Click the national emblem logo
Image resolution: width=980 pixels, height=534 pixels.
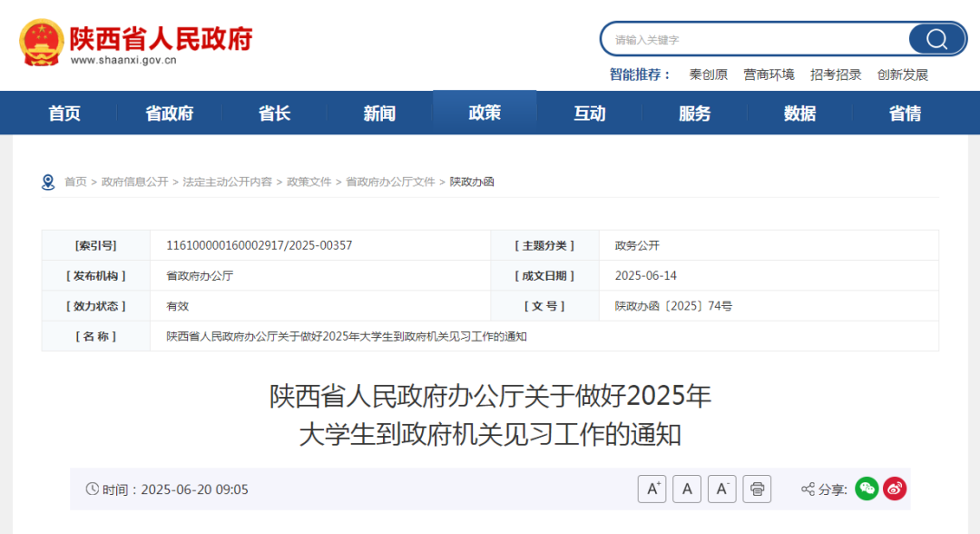[41, 42]
